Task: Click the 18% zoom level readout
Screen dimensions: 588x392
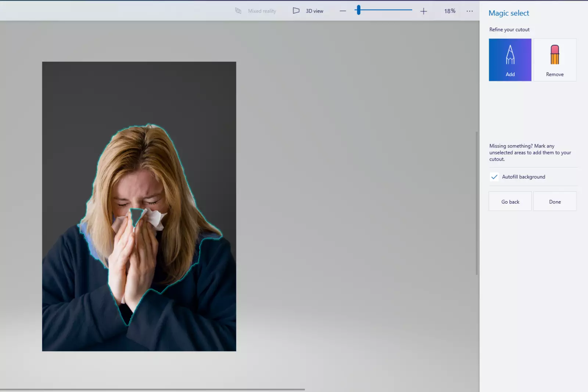Action: point(449,11)
